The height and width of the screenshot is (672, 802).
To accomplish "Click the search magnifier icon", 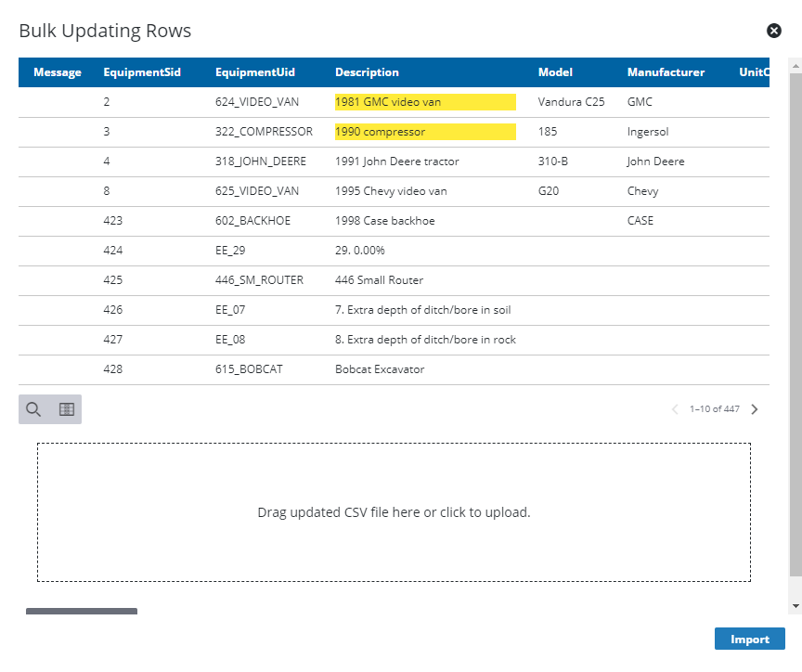I will (33, 408).
